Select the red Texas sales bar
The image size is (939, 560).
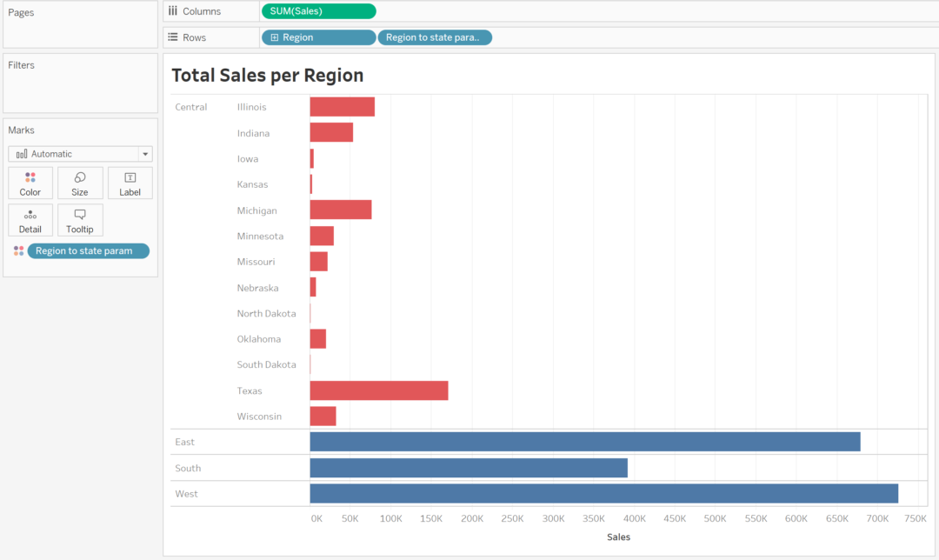pos(379,390)
